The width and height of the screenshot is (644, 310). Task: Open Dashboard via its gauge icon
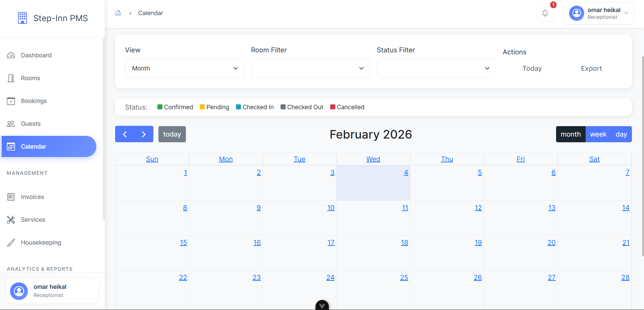pos(11,55)
